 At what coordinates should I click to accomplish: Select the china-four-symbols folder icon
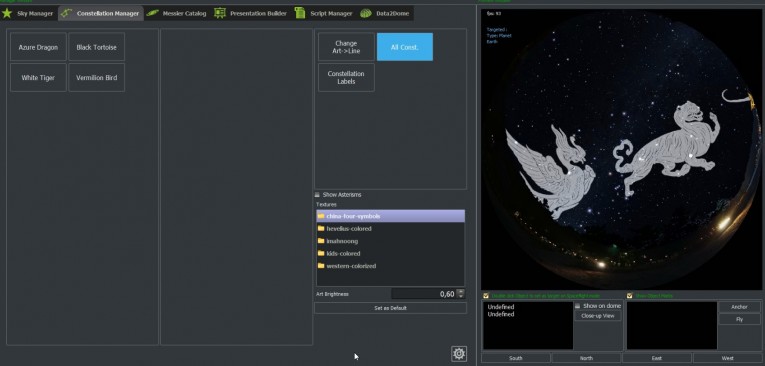(321, 216)
